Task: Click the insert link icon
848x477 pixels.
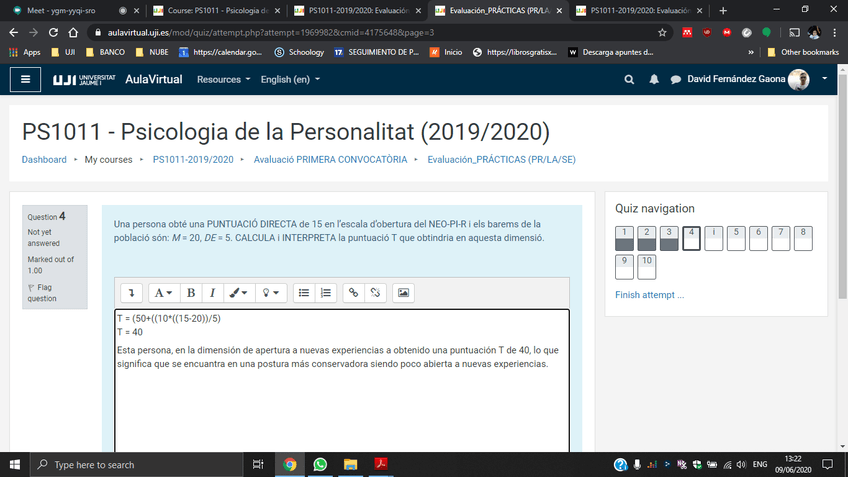Action: tap(352, 293)
